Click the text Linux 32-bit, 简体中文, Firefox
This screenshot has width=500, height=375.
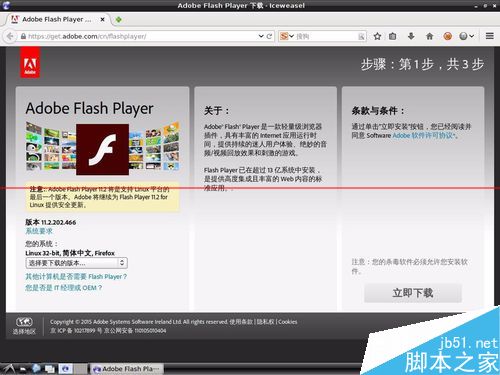(x=70, y=253)
